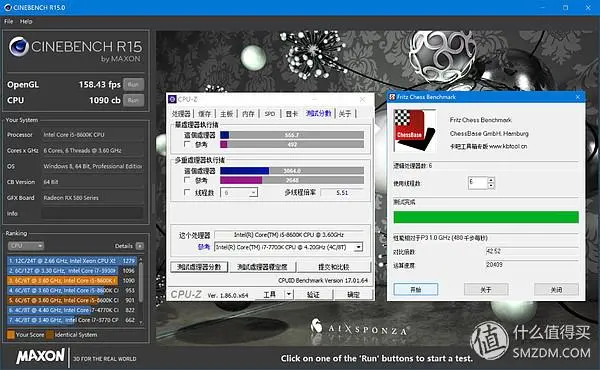Click the AIXSPONZA logo in render
The width and height of the screenshot is (600, 370).
click(358, 328)
